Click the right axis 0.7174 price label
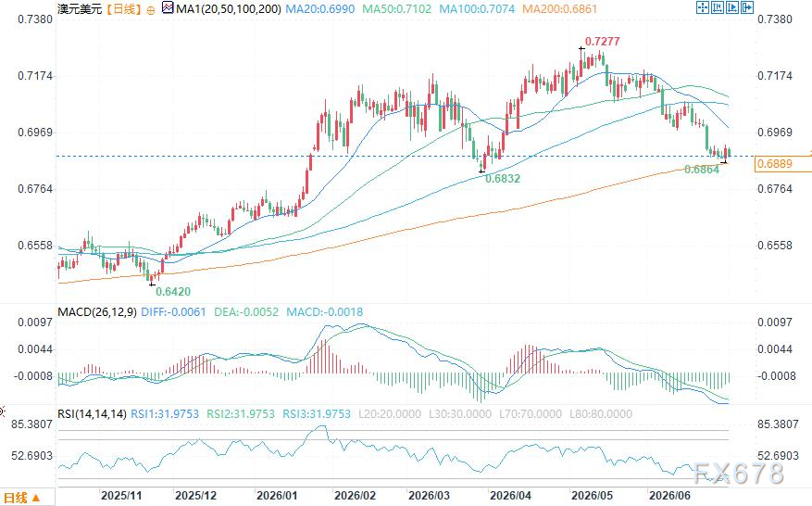Screen dimensions: 812x506 click(x=775, y=76)
